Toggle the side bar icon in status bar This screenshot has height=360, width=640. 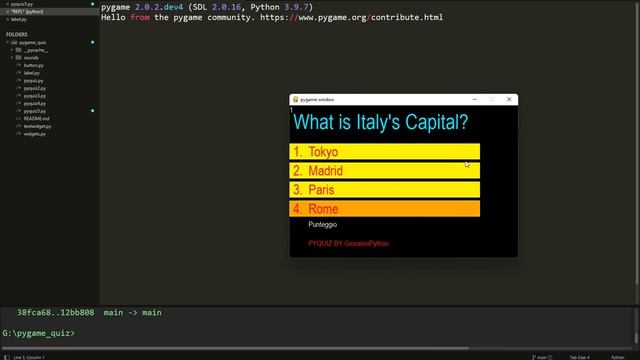7,357
